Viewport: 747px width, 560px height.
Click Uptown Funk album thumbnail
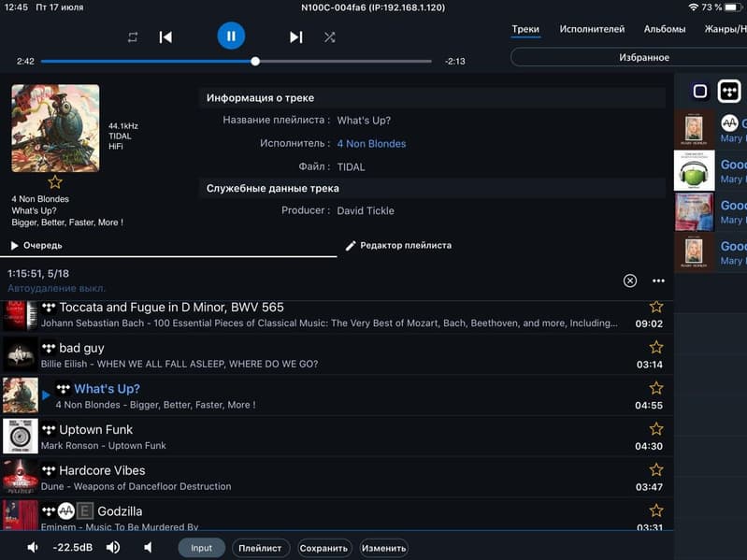[20, 437]
